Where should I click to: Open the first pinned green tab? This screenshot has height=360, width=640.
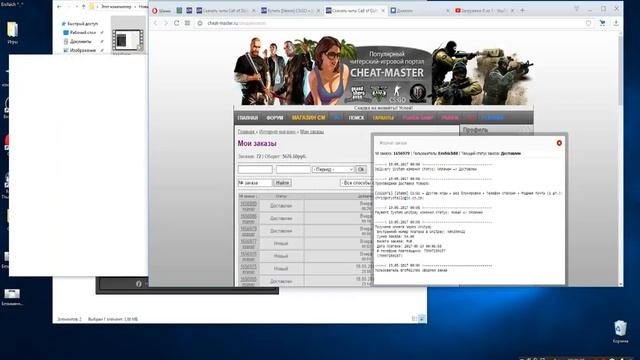179,11
